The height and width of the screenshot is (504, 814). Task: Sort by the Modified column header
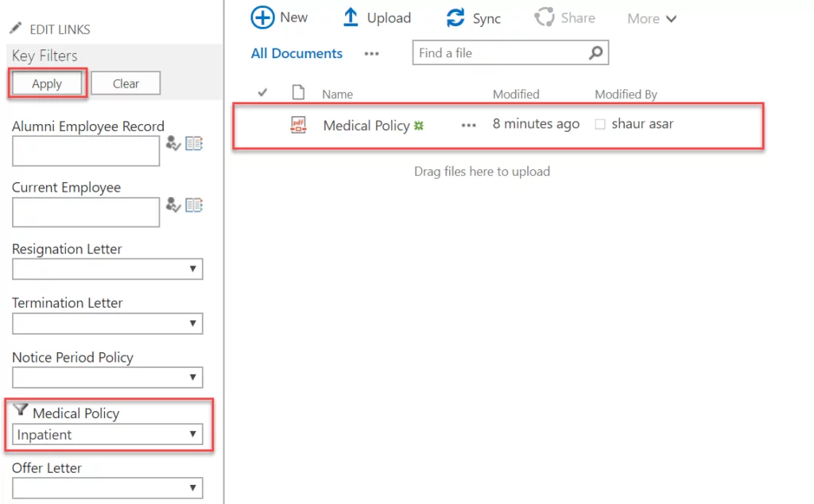(516, 94)
